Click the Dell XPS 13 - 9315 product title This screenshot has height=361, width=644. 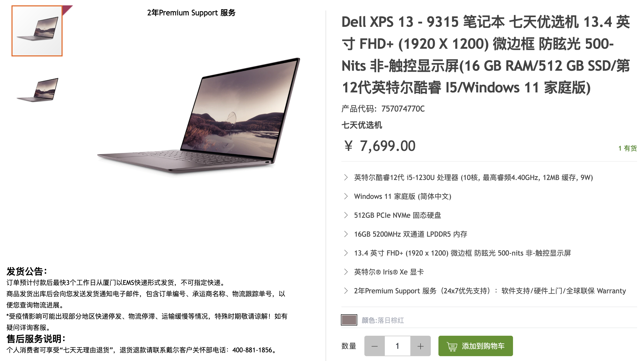point(486,55)
